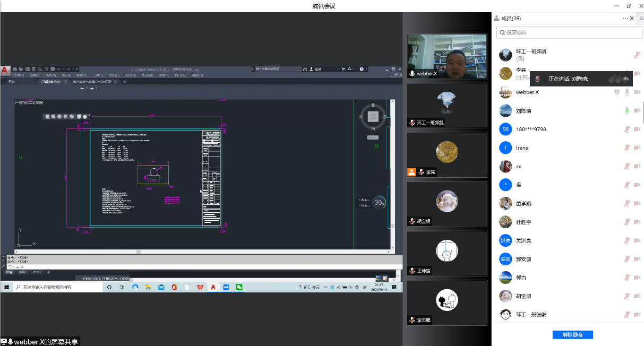Click the AutoCAD application logo button
The height and width of the screenshot is (346, 644).
click(x=5, y=71)
